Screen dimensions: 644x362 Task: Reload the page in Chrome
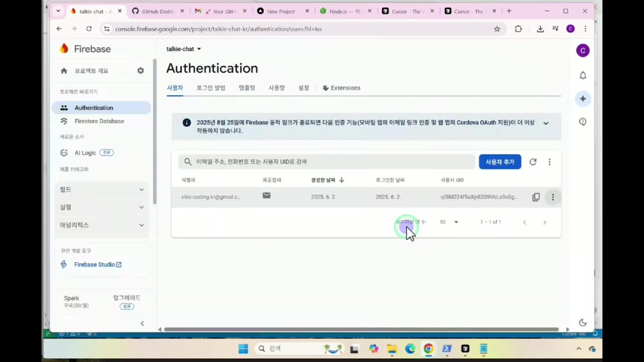[89, 29]
